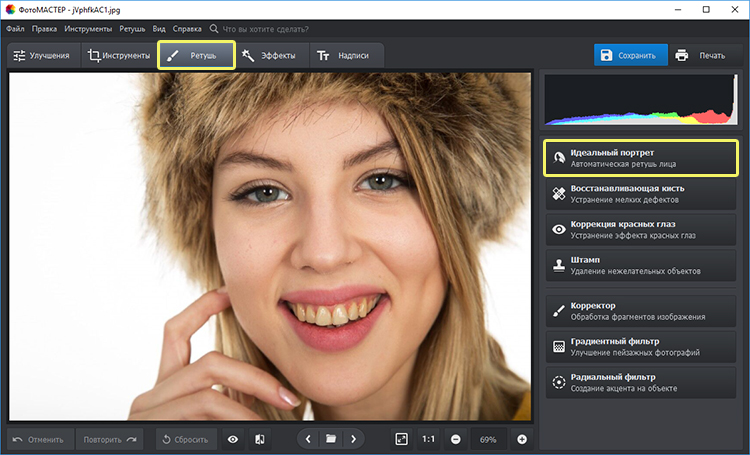Select the Восстанавливающая кисть tool
Viewport: 750px width, 455px height.
point(640,194)
